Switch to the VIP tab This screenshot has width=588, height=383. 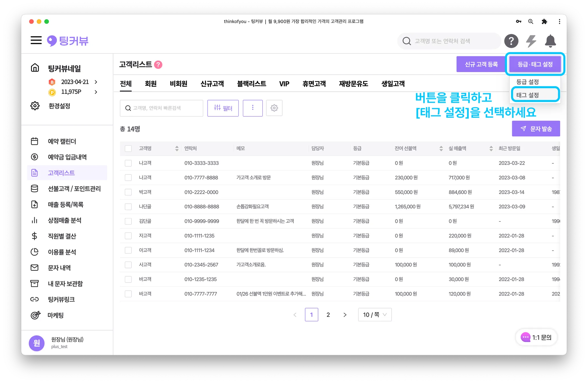pos(284,84)
